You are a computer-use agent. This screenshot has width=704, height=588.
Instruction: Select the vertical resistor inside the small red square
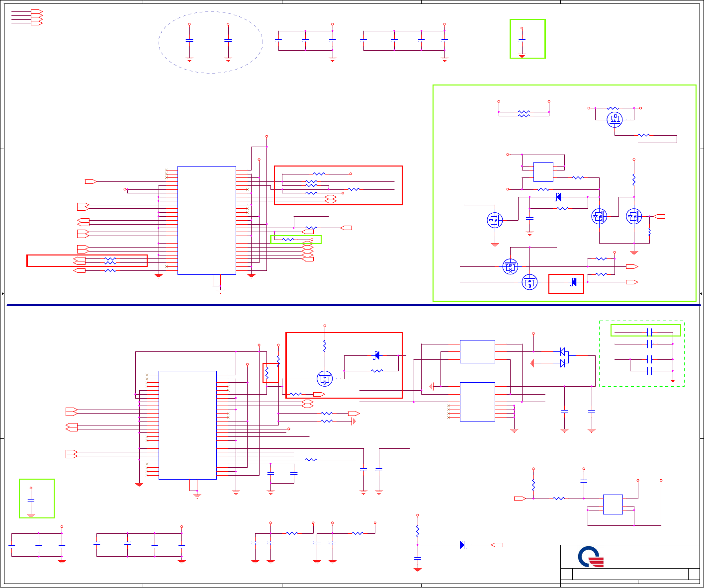[x=267, y=372]
